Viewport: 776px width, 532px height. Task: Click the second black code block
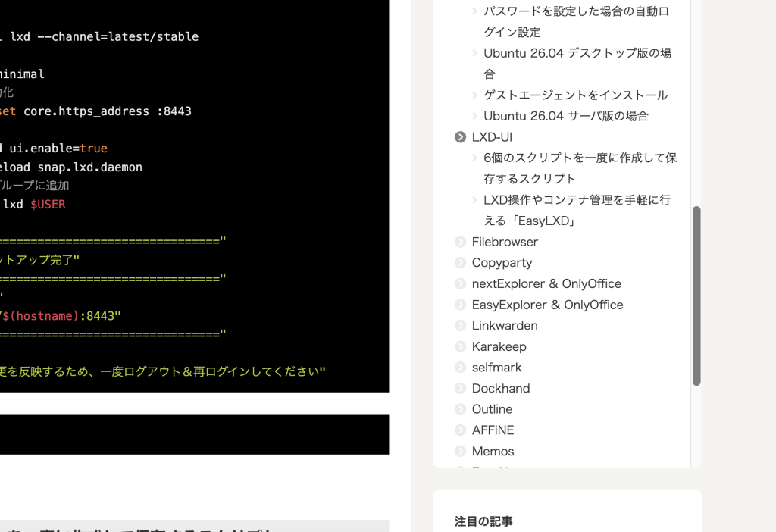point(195,434)
